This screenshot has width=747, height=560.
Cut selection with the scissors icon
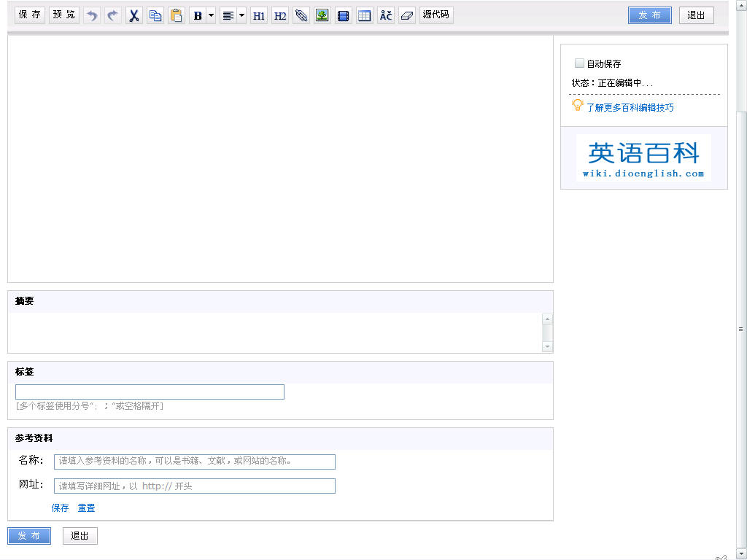[133, 15]
